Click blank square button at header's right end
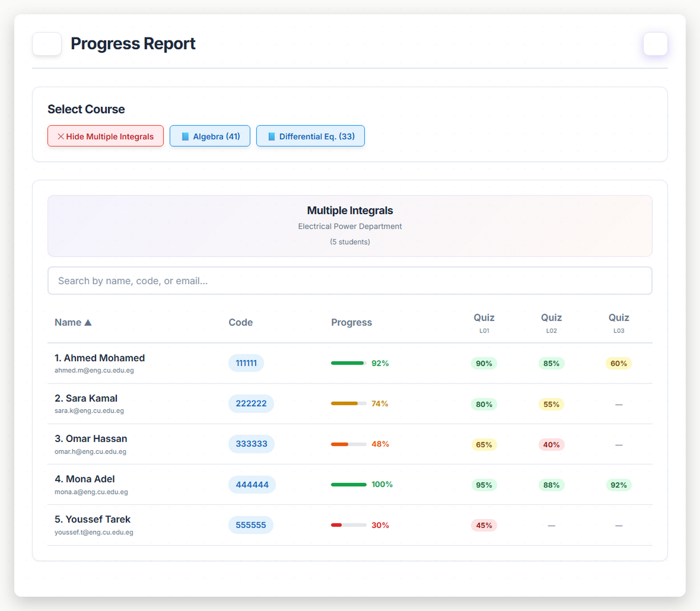Image resolution: width=700 pixels, height=611 pixels. point(655,44)
